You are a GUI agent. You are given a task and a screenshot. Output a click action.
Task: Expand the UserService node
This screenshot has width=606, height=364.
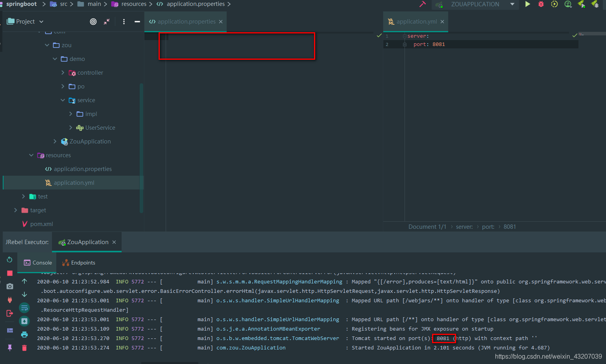pos(71,128)
